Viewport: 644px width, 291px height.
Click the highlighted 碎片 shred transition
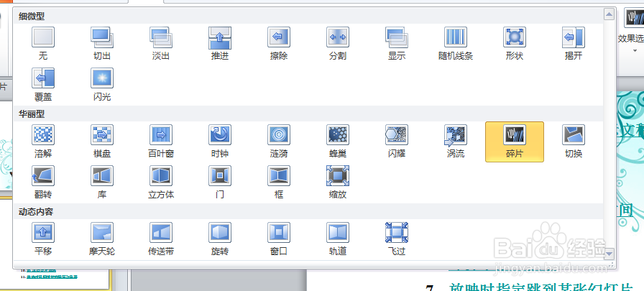pos(514,142)
